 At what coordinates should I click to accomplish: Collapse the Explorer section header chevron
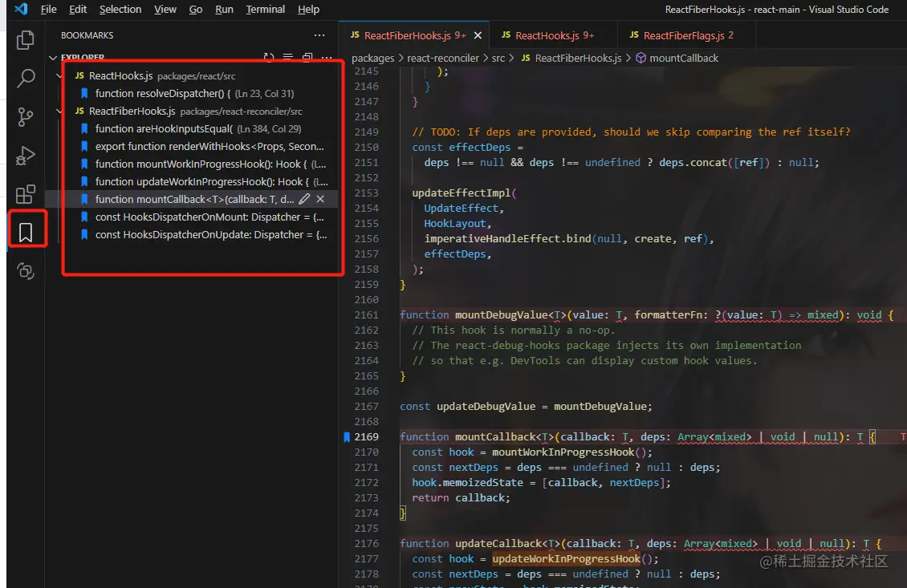click(53, 58)
